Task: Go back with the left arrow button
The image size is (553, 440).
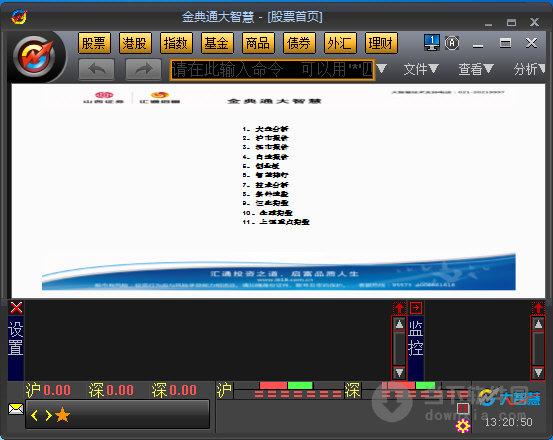Action: click(x=97, y=69)
